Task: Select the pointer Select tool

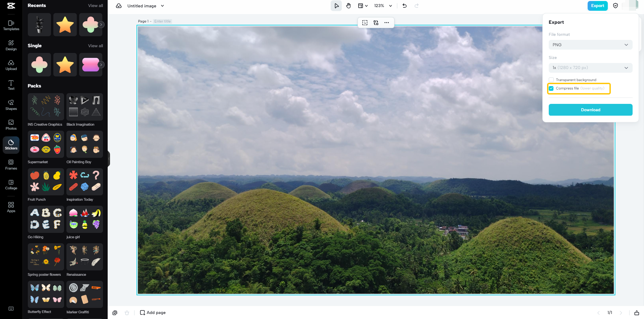Action: pos(336,6)
